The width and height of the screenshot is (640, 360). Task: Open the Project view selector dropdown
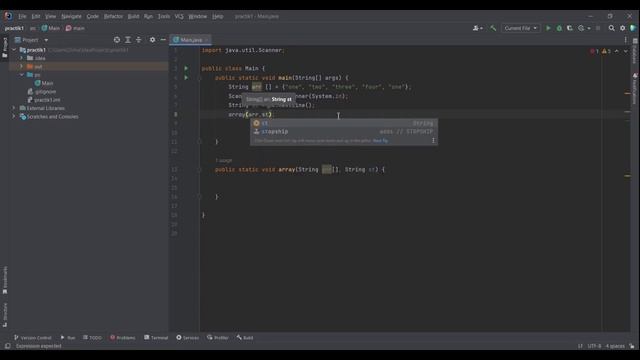coord(31,40)
